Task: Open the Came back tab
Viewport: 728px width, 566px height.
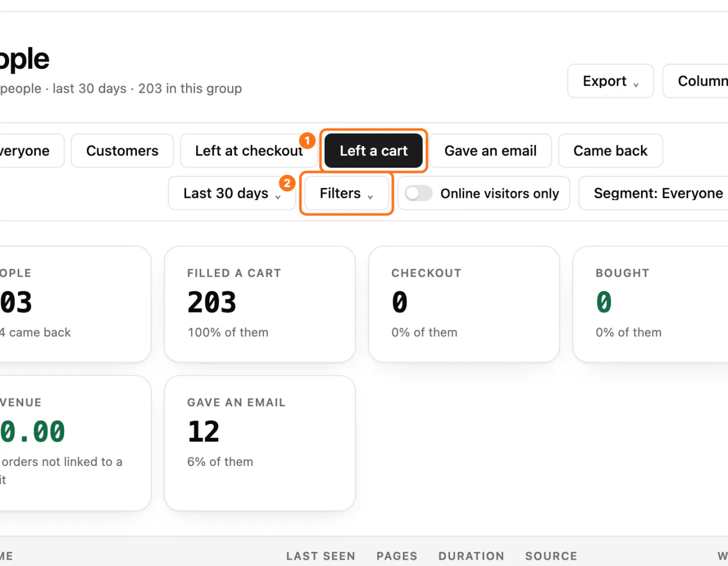Action: pyautogui.click(x=610, y=151)
